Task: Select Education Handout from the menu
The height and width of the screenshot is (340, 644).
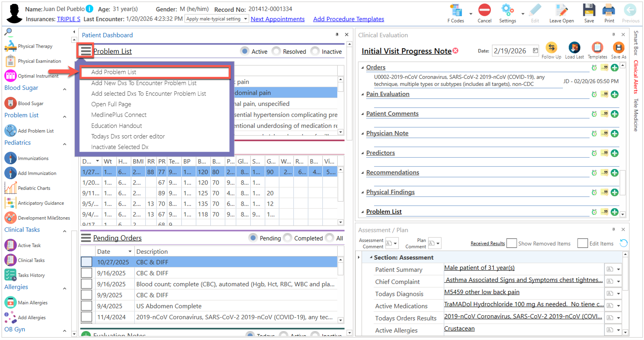Action: coord(117,126)
